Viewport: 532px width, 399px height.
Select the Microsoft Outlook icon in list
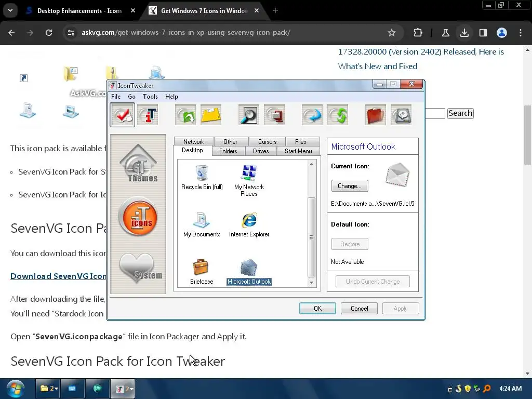pyautogui.click(x=249, y=272)
